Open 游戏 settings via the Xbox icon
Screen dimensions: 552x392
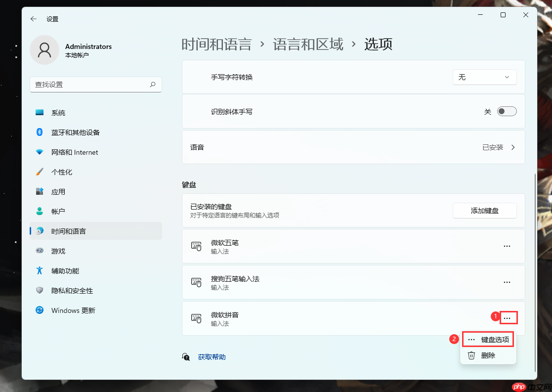tap(40, 251)
